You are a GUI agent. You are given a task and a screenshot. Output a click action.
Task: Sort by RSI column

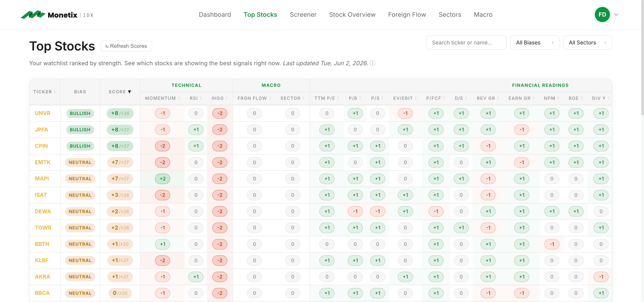195,98
